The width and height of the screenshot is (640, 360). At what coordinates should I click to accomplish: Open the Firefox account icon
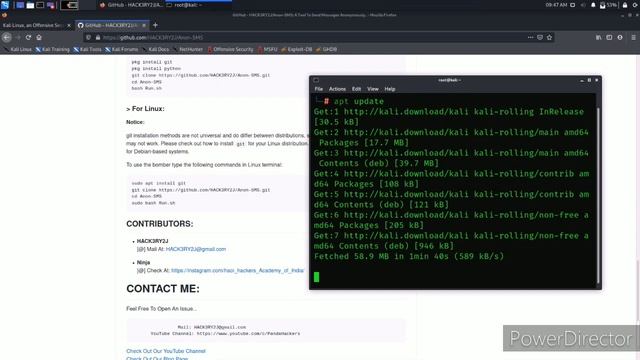620,37
